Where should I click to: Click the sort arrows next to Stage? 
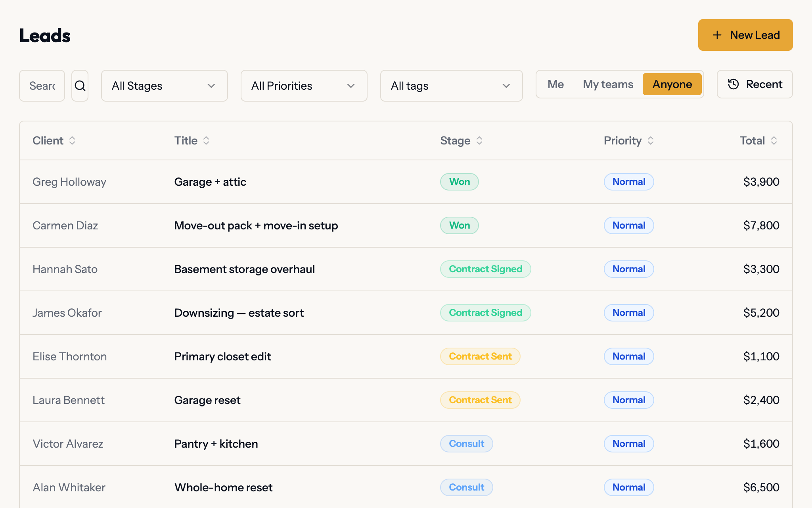pyautogui.click(x=479, y=140)
